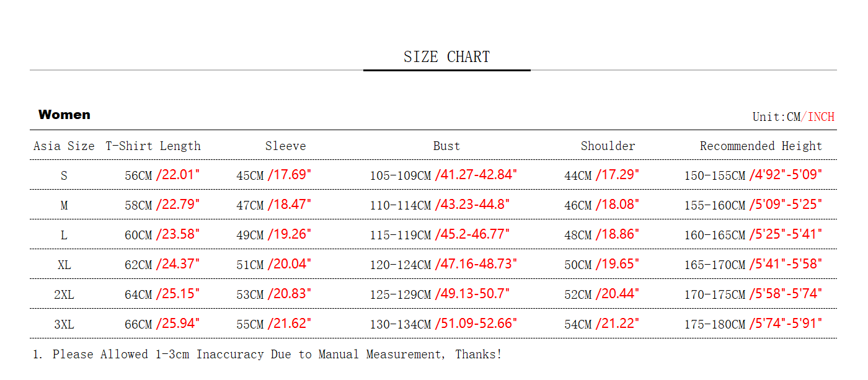
Task: Select the Asia Size column header
Action: [x=64, y=146]
